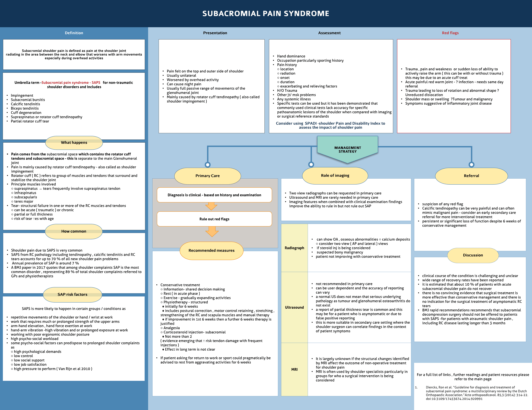Click the connector circle above Referral

coord(471,165)
